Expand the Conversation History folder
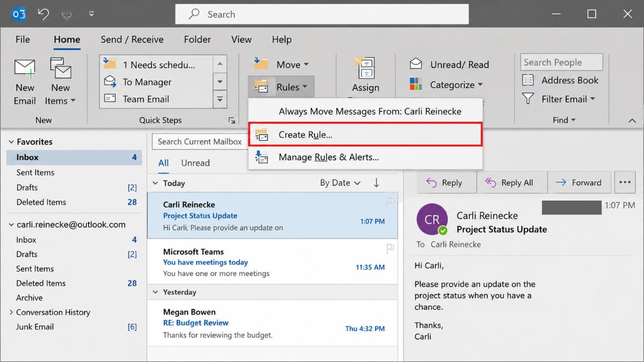The height and width of the screenshot is (362, 644). coord(11,312)
